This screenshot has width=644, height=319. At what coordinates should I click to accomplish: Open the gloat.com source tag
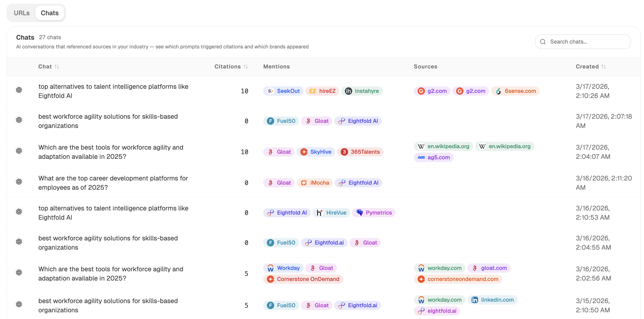(489, 268)
